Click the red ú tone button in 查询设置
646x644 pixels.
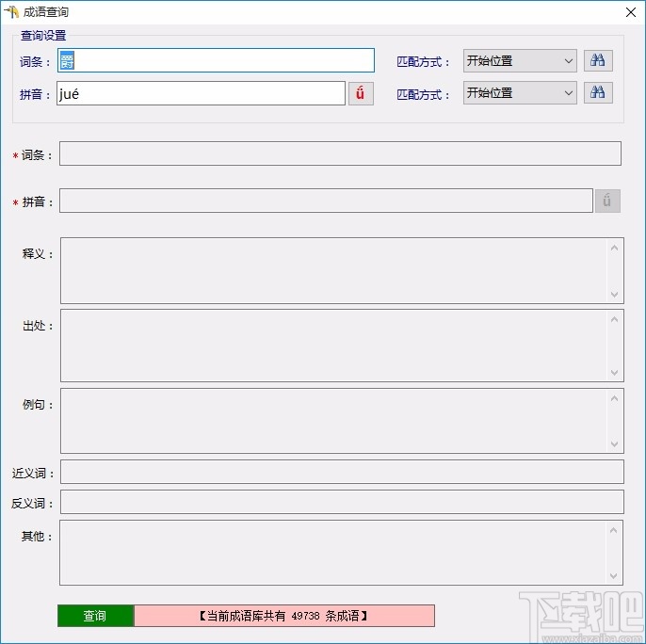(361, 93)
